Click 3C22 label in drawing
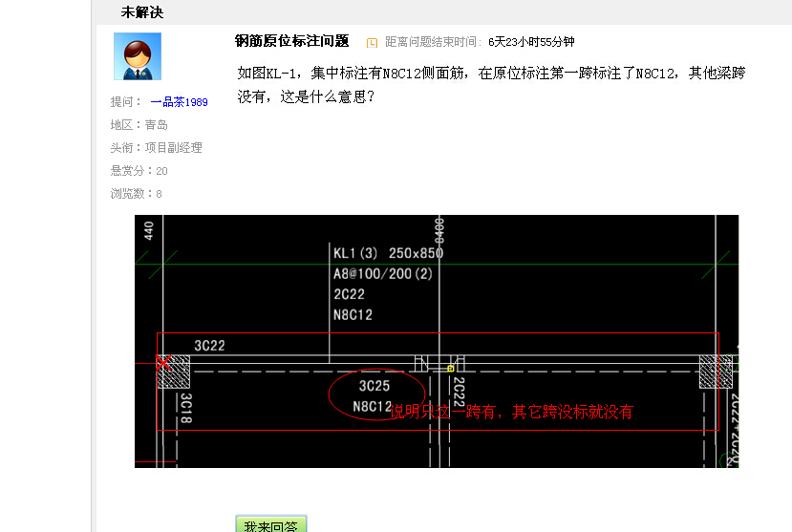The width and height of the screenshot is (792, 532). coord(209,345)
